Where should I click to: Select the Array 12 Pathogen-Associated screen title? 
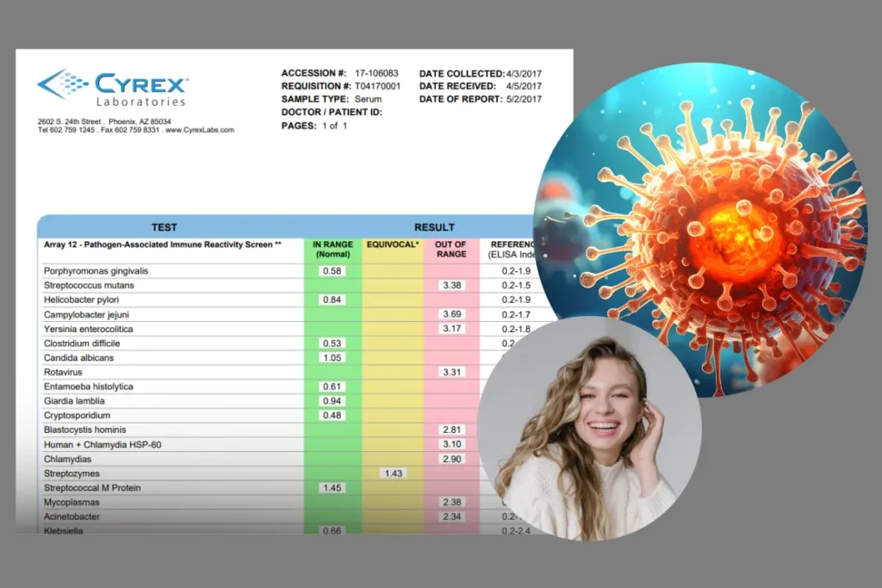click(x=162, y=245)
